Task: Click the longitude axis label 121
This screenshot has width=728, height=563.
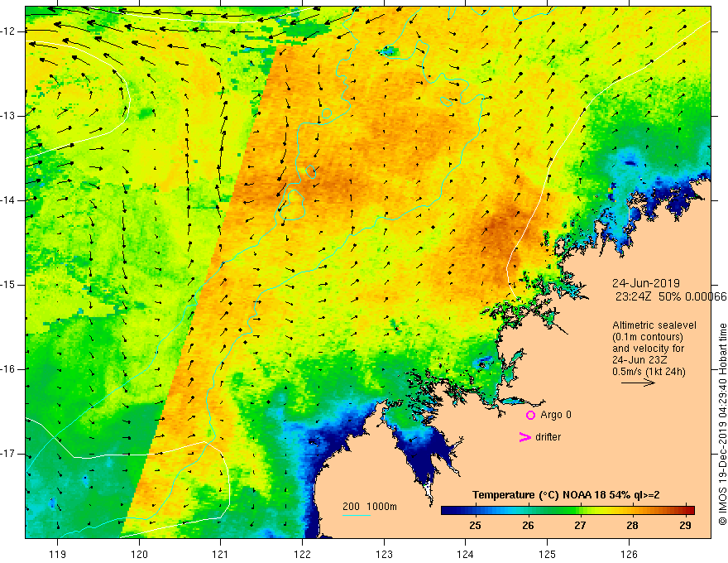Action: (221, 554)
